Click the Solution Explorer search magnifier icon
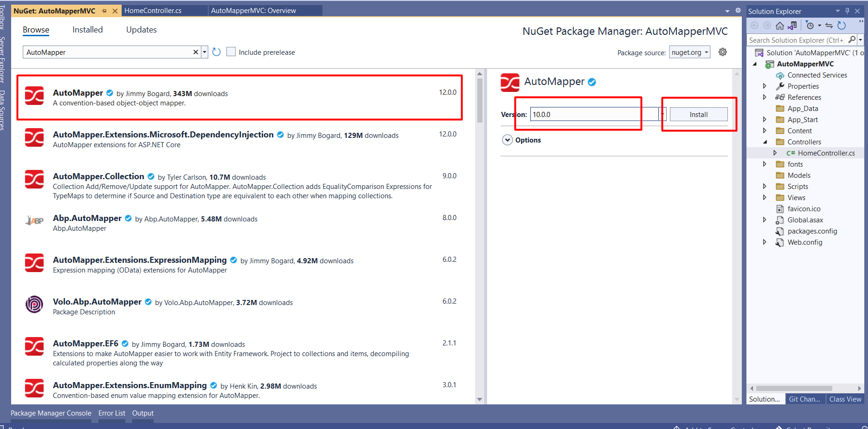 point(852,40)
